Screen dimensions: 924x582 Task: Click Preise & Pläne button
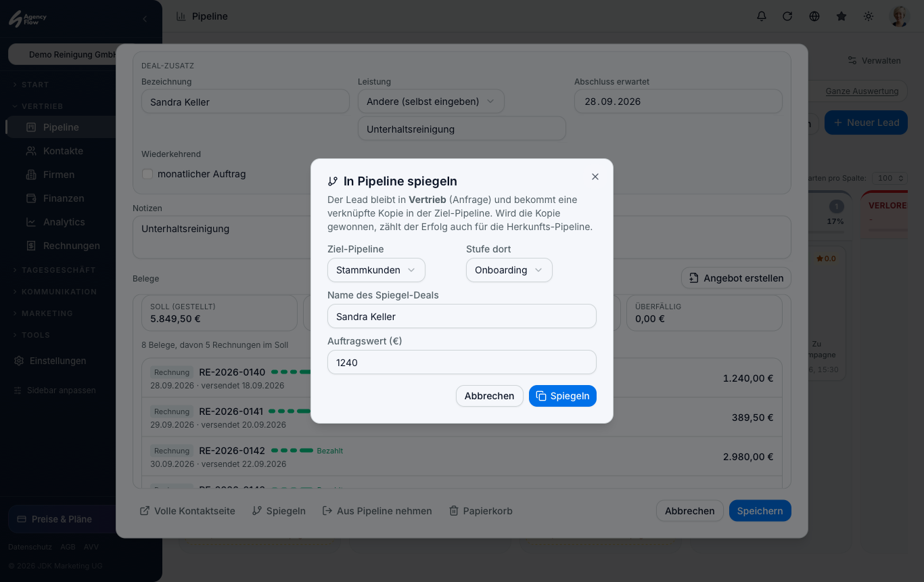click(62, 519)
